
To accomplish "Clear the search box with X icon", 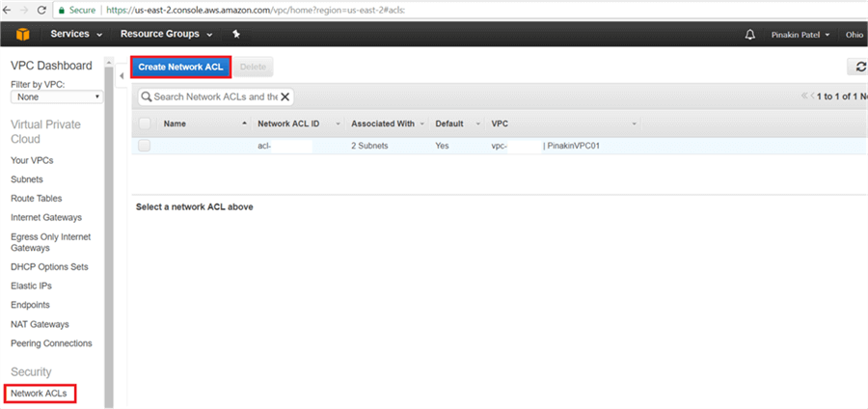I will pos(285,96).
